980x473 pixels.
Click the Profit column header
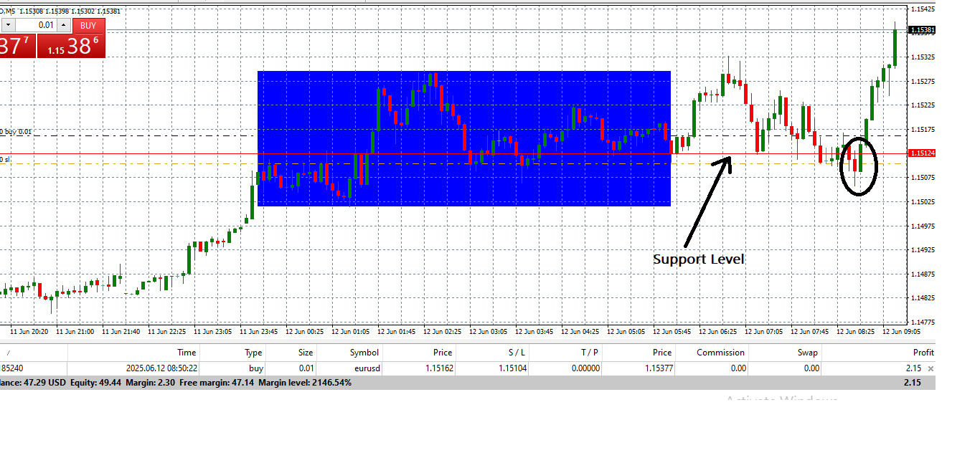pos(923,352)
